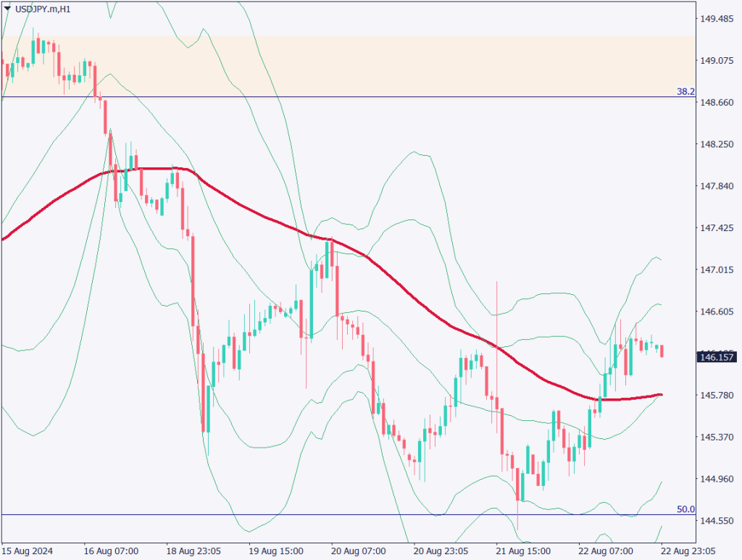Select the 19 Aug 15:00 time label

click(x=278, y=550)
